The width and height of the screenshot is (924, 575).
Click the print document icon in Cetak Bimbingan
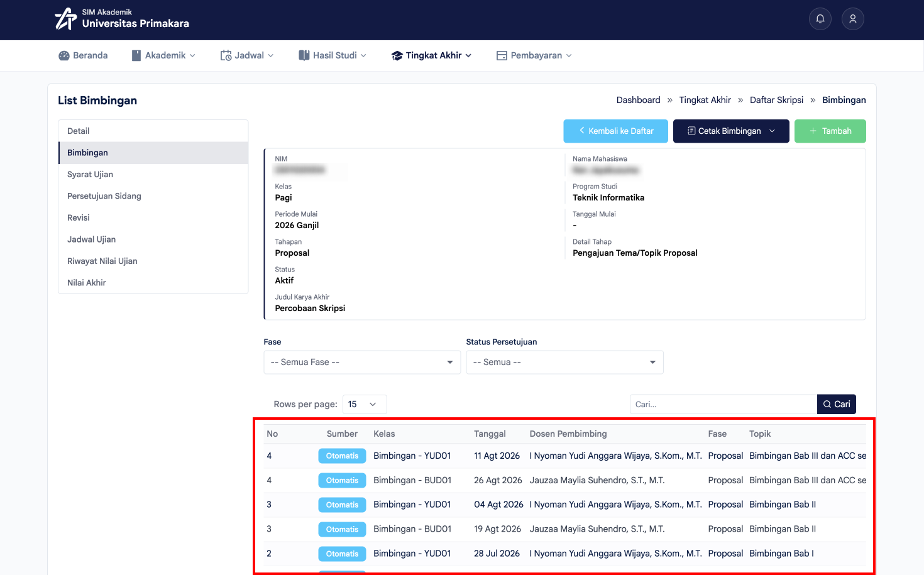click(691, 131)
